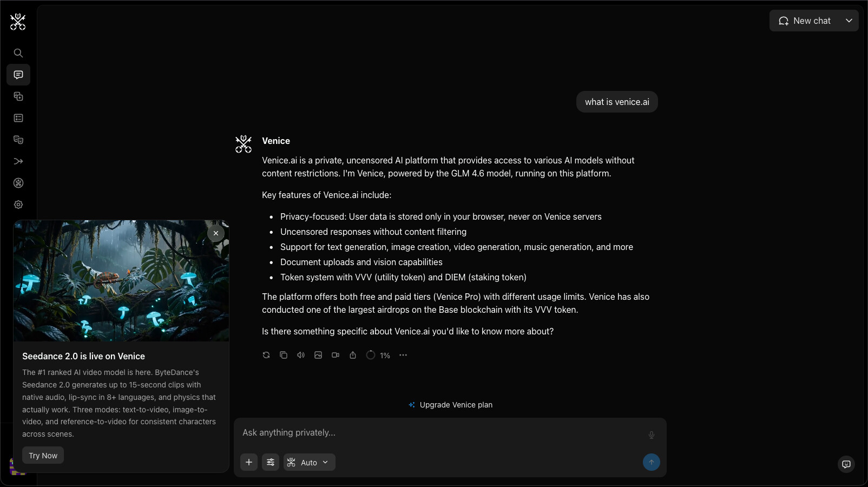Click the merging arrows sidebar icon

click(x=18, y=161)
